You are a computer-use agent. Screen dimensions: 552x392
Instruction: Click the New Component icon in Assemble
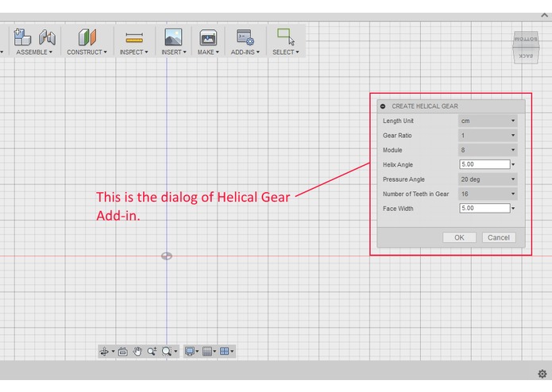[22, 37]
